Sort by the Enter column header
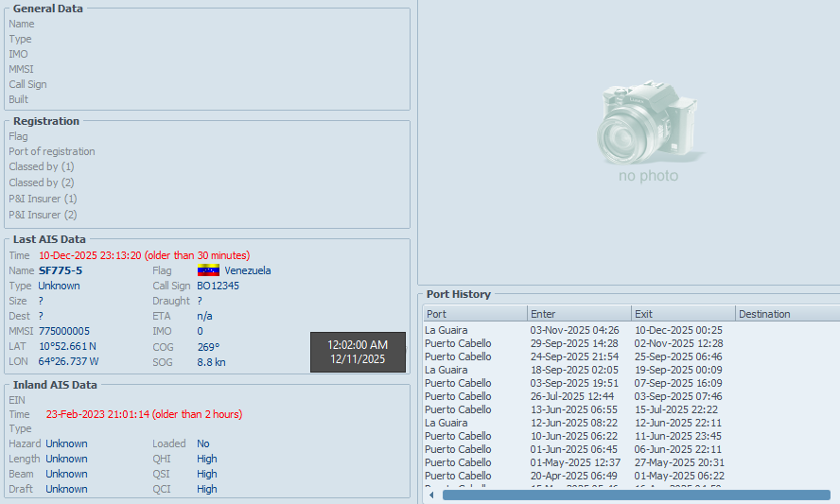The width and height of the screenshot is (840, 504). (579, 314)
